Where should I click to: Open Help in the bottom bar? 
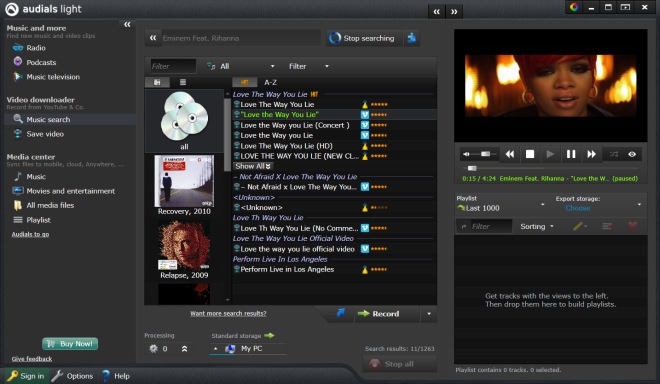tap(116, 376)
